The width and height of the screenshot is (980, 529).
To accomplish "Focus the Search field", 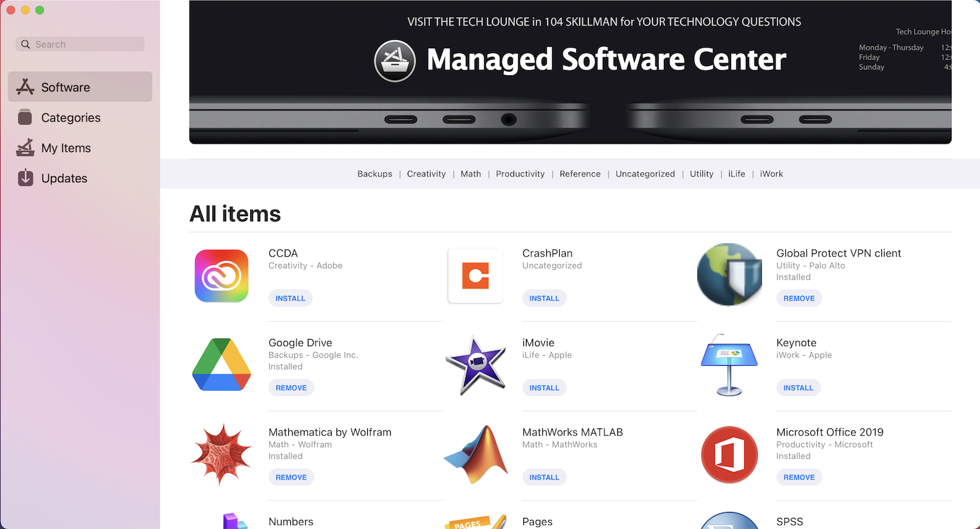I will click(x=80, y=44).
